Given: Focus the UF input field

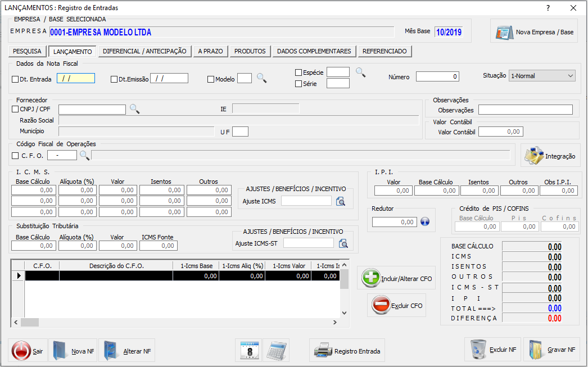Looking at the screenshot, I should (x=241, y=132).
